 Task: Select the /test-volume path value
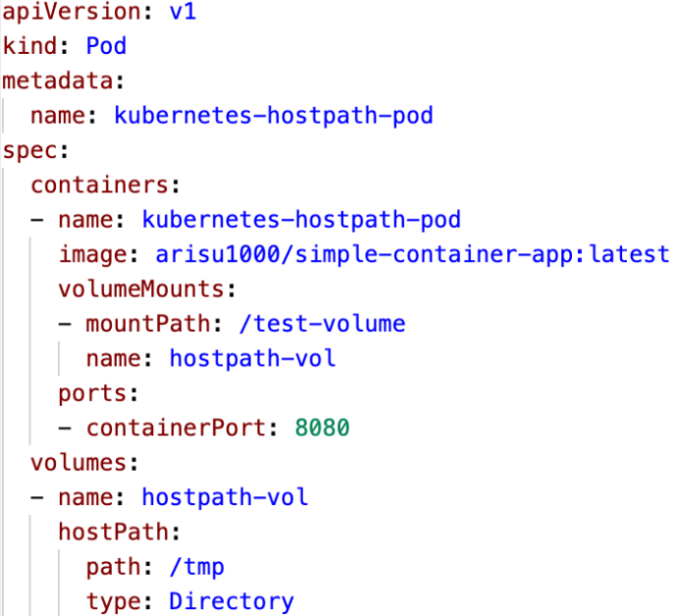pyautogui.click(x=323, y=324)
